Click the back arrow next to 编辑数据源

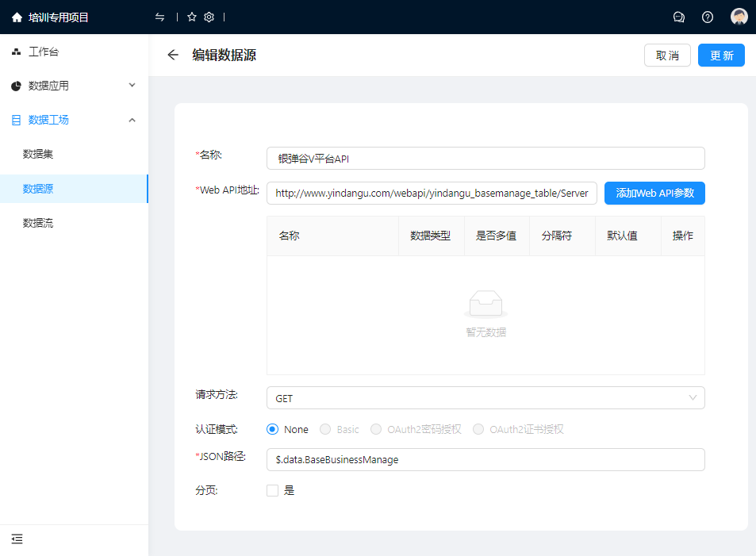point(173,55)
